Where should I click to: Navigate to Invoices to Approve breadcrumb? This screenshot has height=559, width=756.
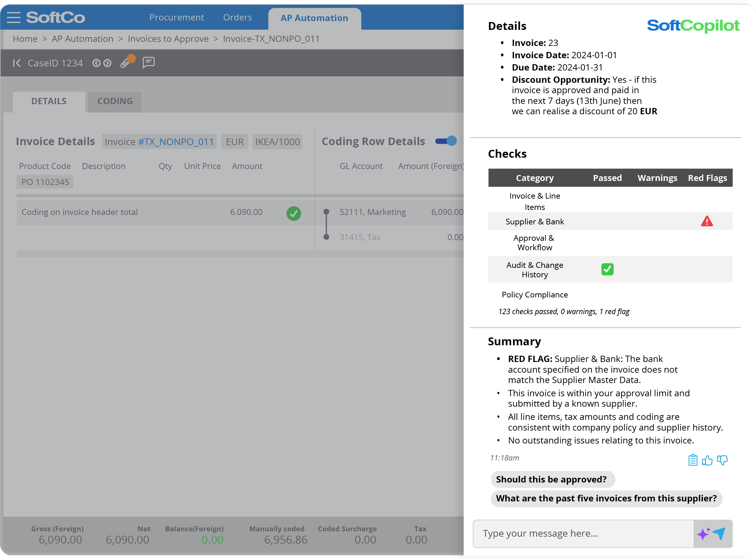(168, 39)
